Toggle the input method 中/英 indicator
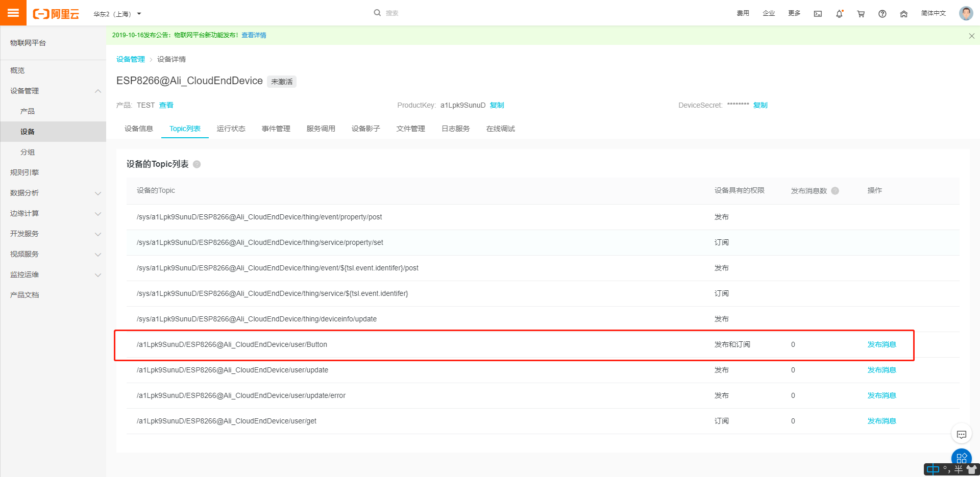 click(934, 469)
